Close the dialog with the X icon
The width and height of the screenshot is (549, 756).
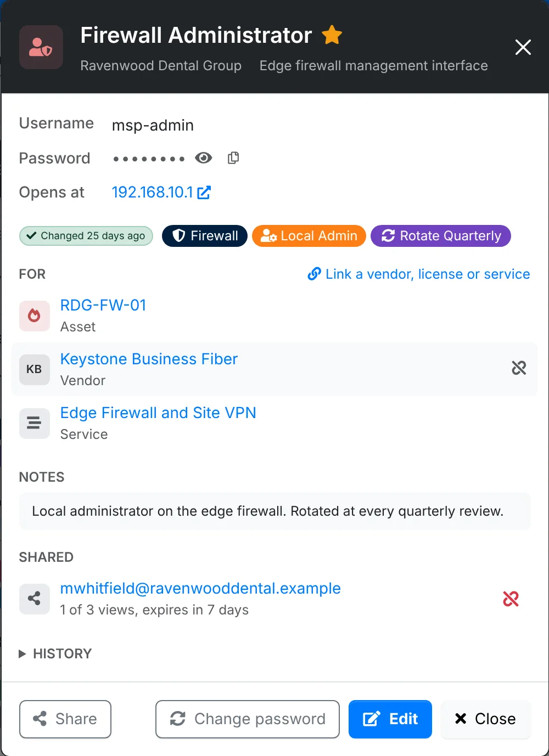pyautogui.click(x=523, y=47)
